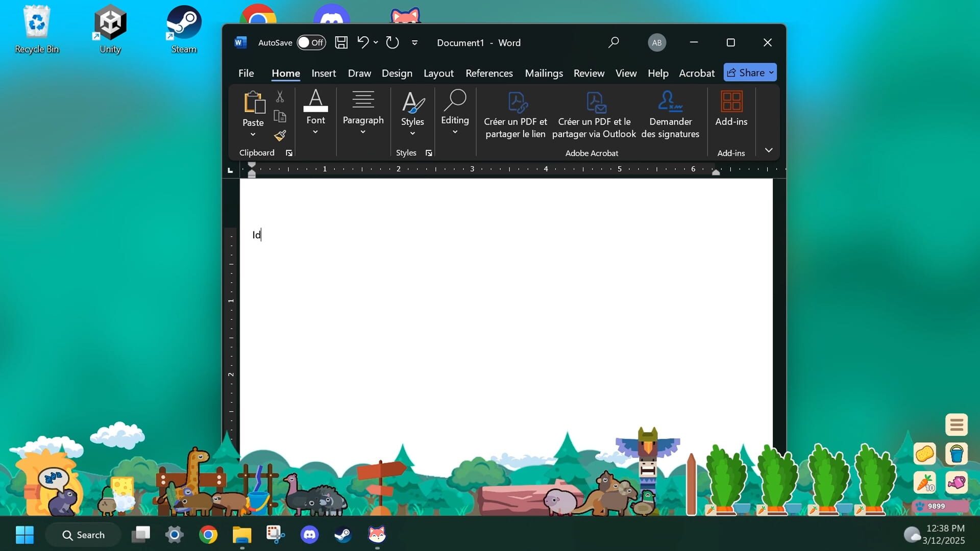Open the References tab
Screen dimensions: 980x551
(x=488, y=73)
